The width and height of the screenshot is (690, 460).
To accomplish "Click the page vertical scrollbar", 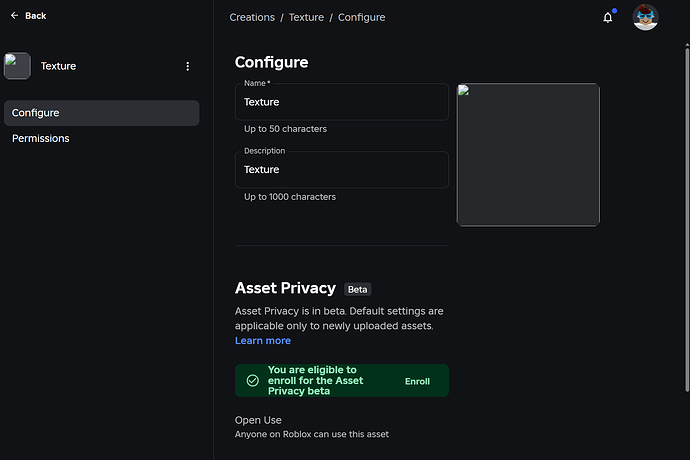I will coord(687,219).
